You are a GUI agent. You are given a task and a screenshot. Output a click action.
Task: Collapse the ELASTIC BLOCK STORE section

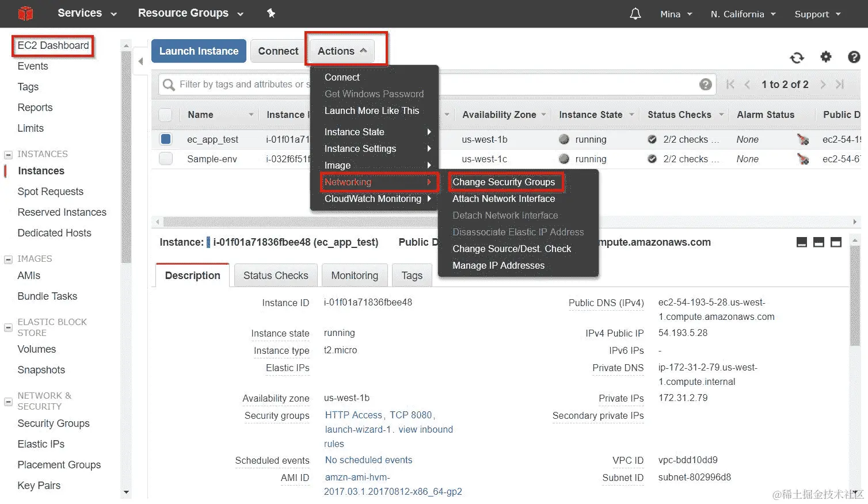tap(8, 328)
